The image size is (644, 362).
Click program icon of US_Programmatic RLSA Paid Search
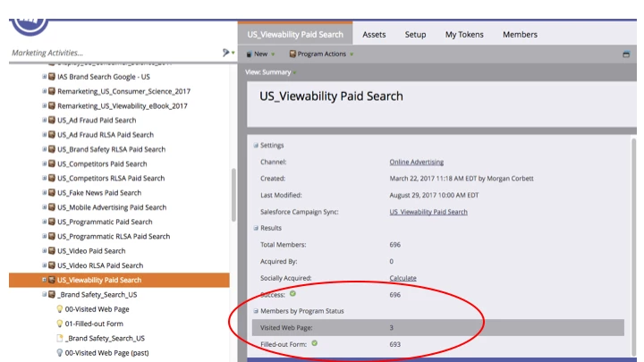(52, 236)
